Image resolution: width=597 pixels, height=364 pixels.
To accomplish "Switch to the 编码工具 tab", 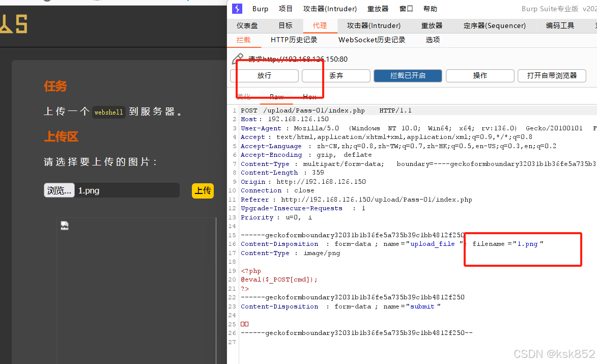I will point(560,25).
